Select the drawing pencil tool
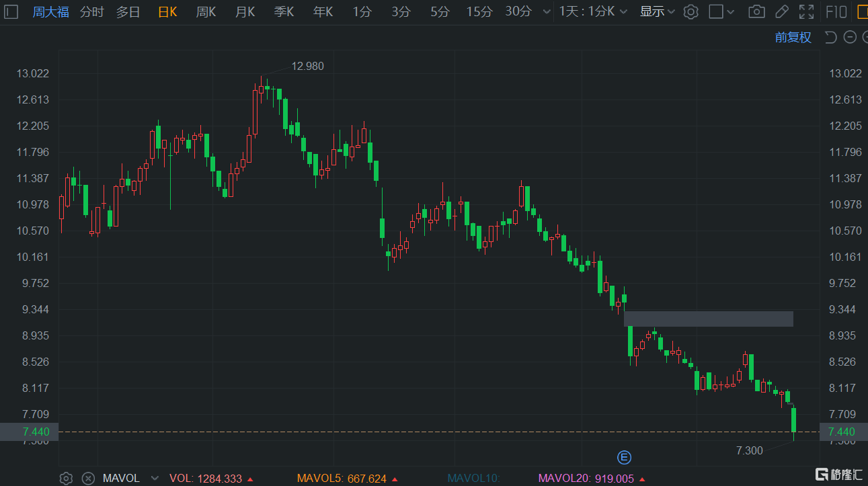This screenshot has height=486, width=868. click(781, 11)
